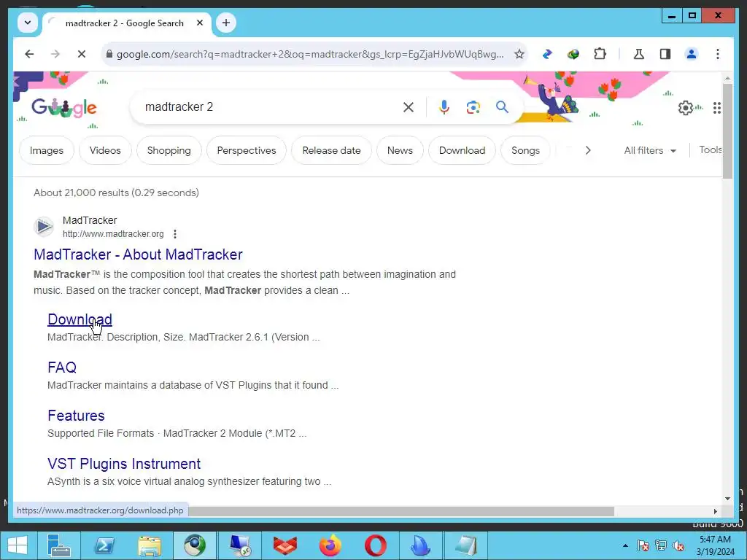The image size is (747, 560).
Task: Select the Perspectives filter chip
Action: click(x=247, y=150)
